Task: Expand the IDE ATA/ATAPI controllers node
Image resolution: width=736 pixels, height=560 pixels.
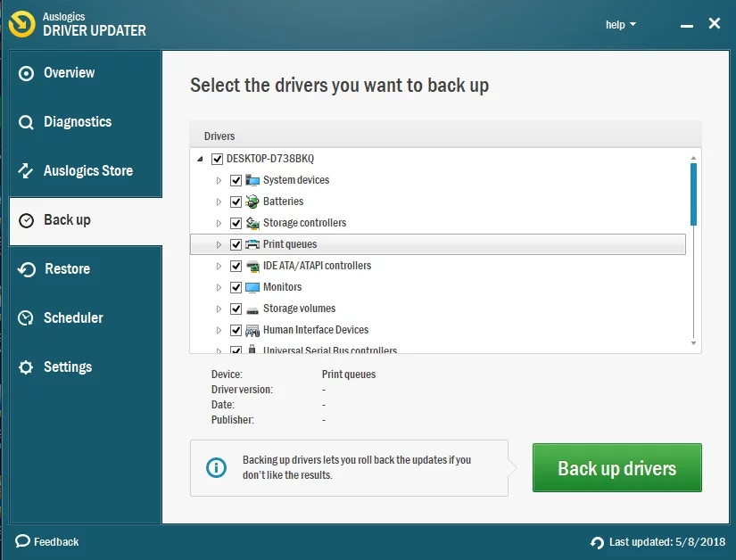Action: click(219, 266)
